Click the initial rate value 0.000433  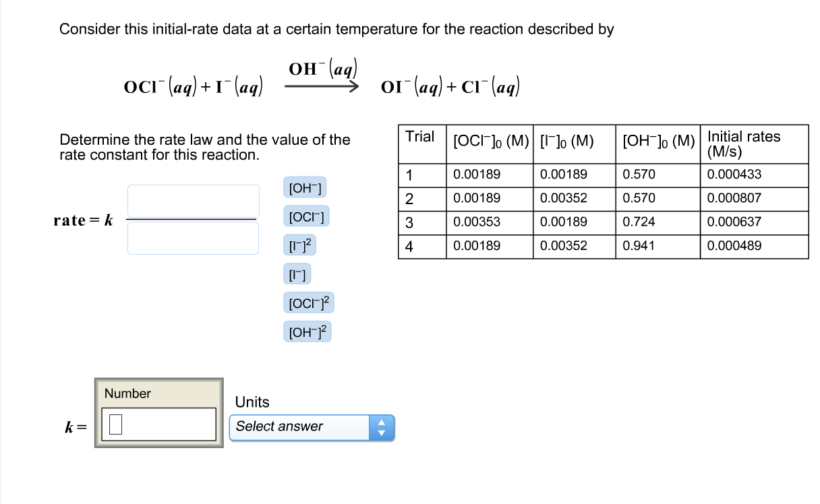pos(733,175)
